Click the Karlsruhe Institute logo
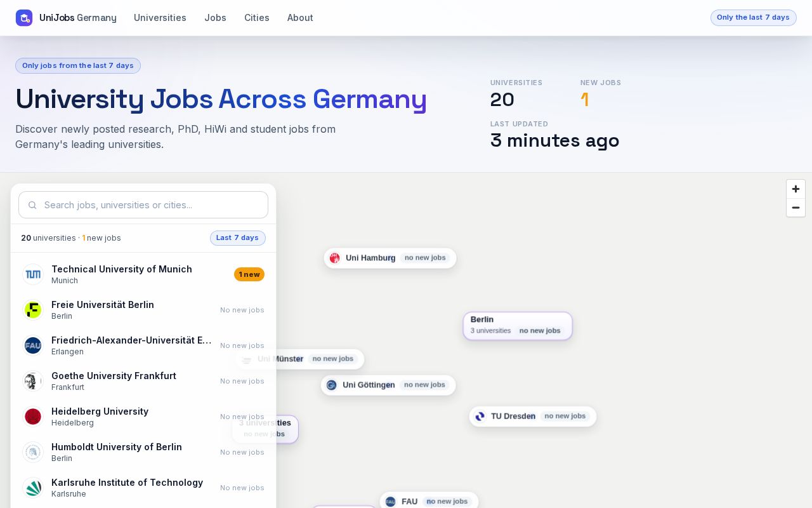Image resolution: width=812 pixels, height=508 pixels. 33,488
